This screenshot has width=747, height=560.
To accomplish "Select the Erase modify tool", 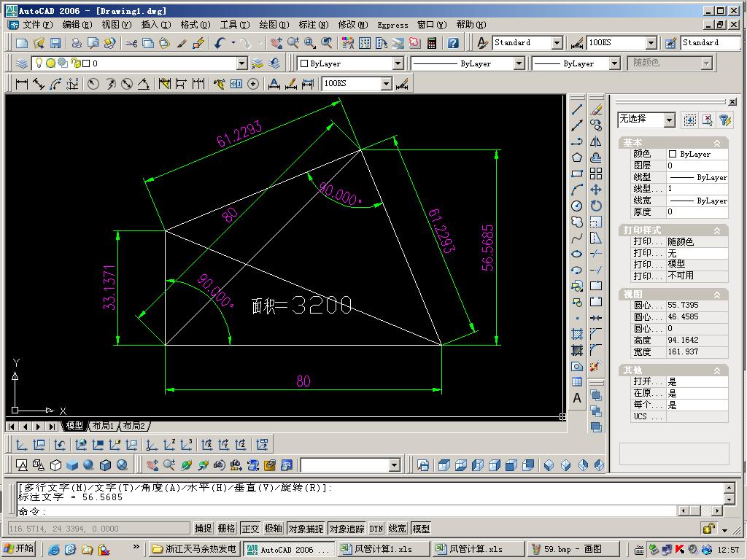I will (x=596, y=109).
